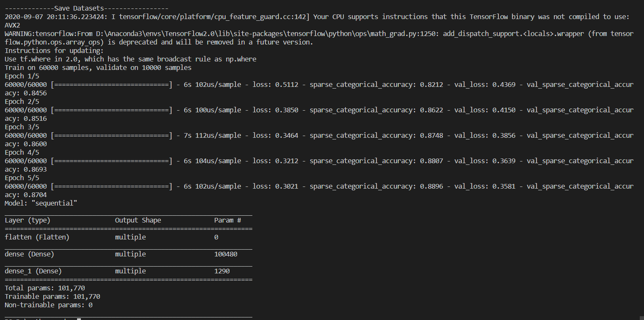This screenshot has height=320, width=644.
Task: Click the '104us/sample' timing text
Action: point(218,161)
